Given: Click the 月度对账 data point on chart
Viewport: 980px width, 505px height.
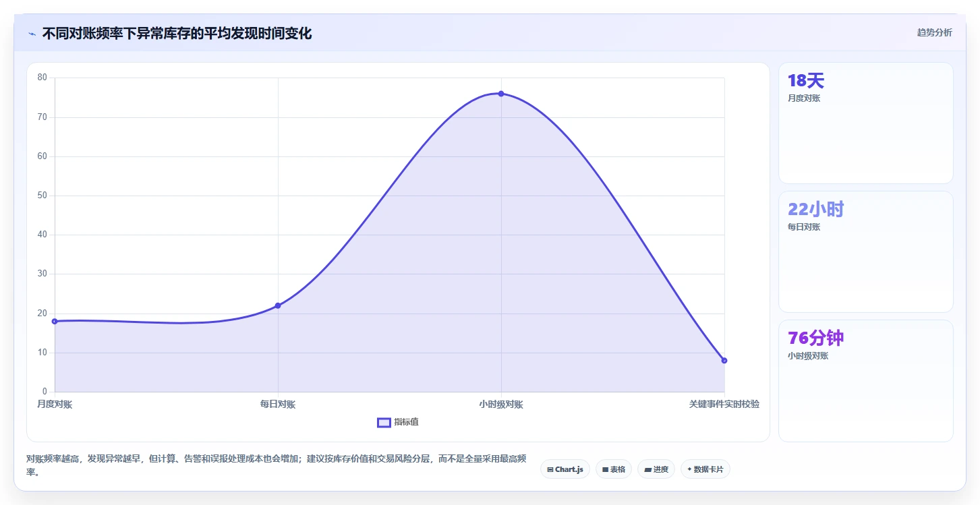Looking at the screenshot, I should pyautogui.click(x=55, y=321).
